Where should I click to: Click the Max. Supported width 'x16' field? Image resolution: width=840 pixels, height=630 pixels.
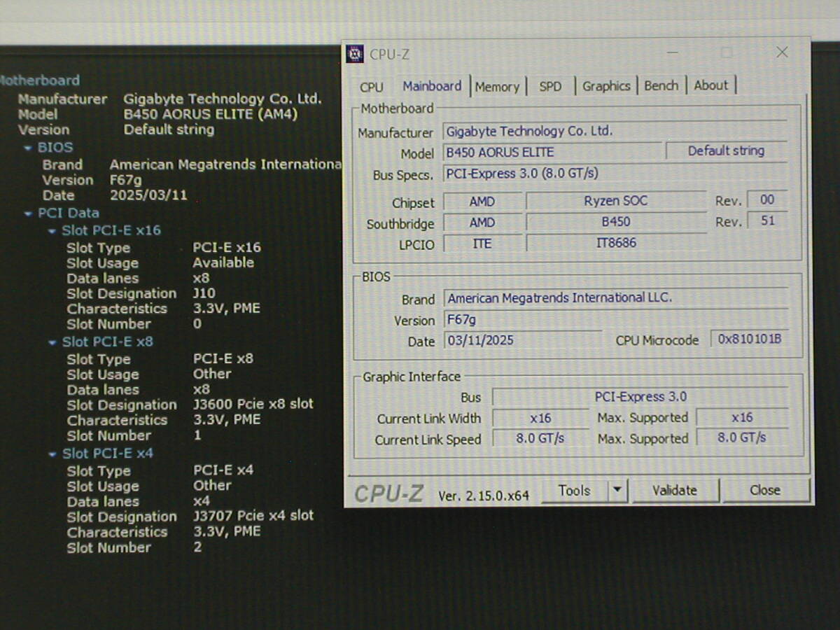pos(742,418)
